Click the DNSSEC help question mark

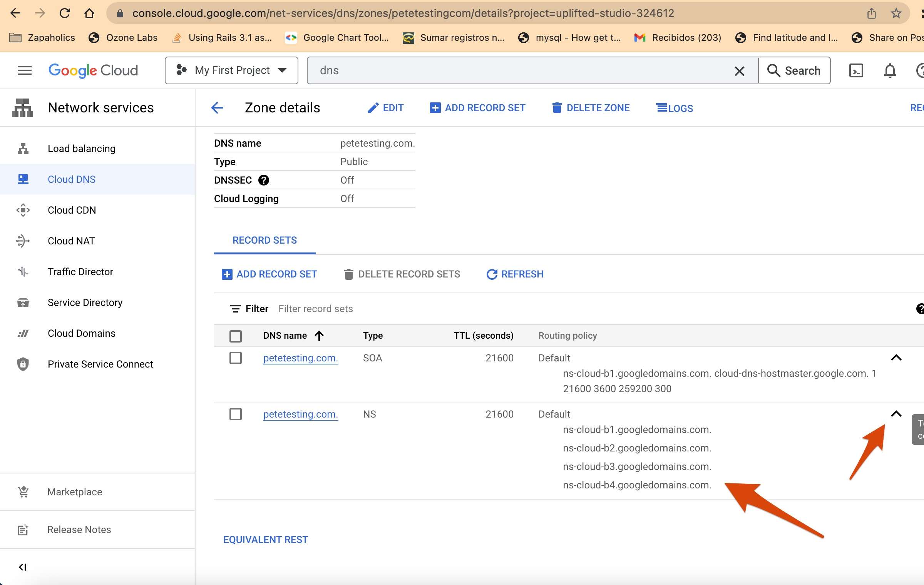click(x=264, y=180)
